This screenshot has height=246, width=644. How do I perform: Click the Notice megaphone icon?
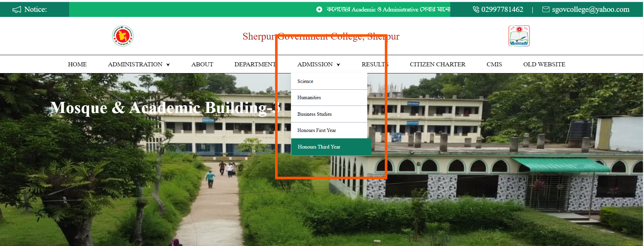click(17, 9)
